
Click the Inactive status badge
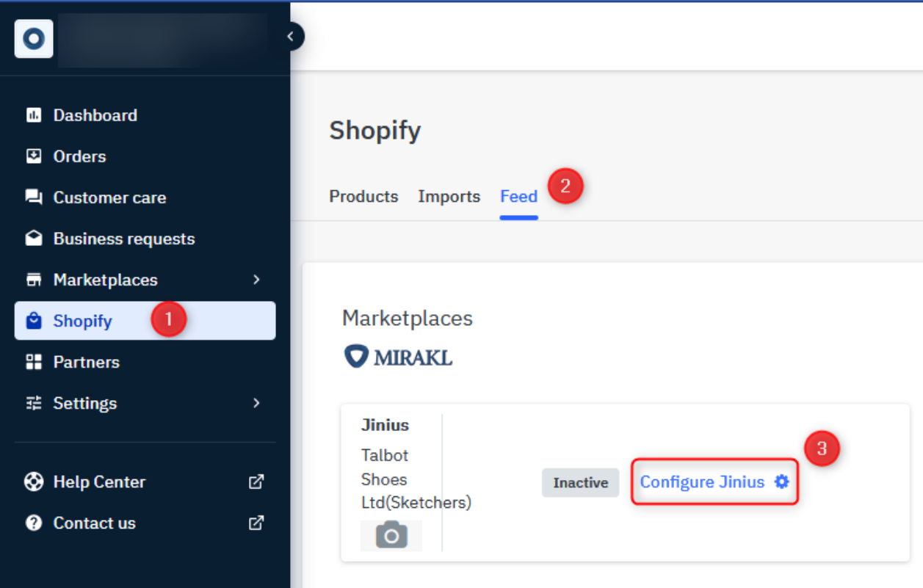[580, 482]
